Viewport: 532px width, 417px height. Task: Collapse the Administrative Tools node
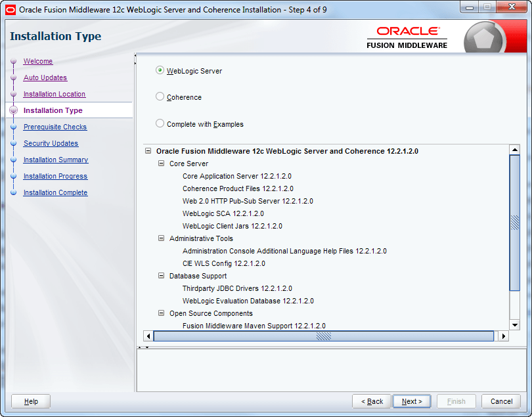(162, 238)
